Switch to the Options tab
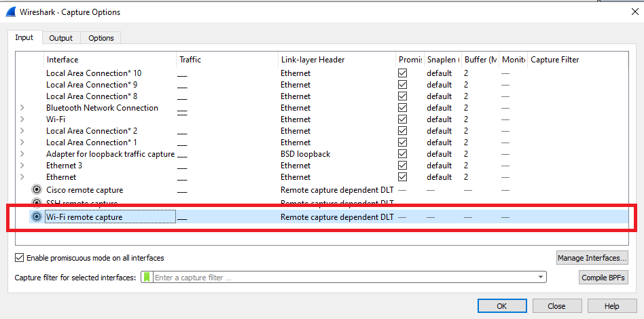The image size is (644, 319). pyautogui.click(x=101, y=38)
